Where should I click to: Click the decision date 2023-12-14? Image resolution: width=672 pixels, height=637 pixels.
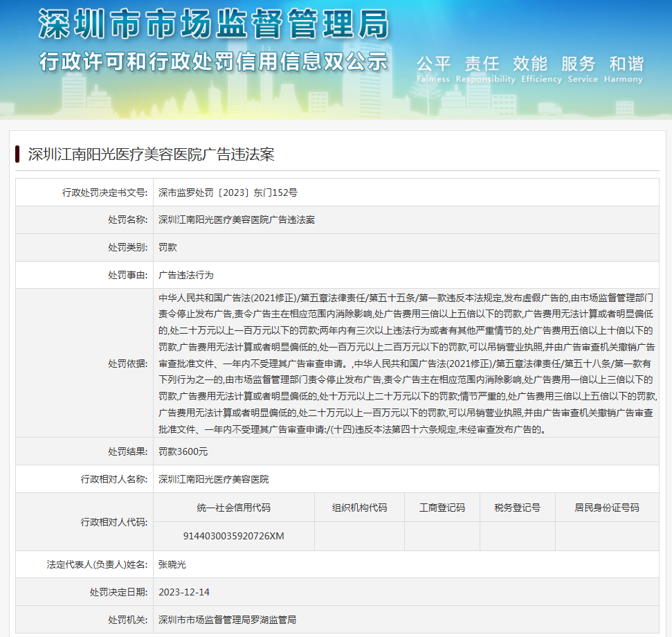[x=184, y=592]
